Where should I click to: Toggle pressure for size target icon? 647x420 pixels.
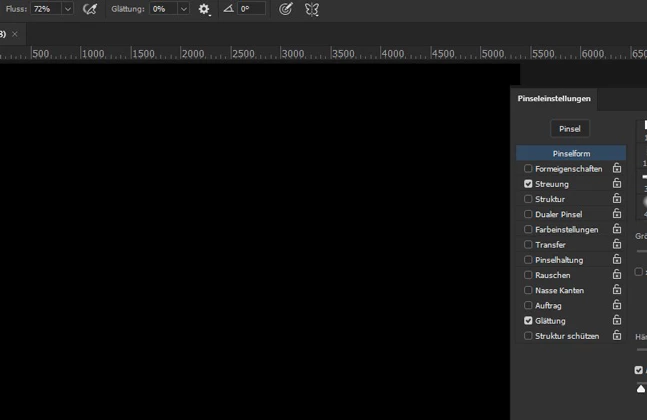(286, 9)
